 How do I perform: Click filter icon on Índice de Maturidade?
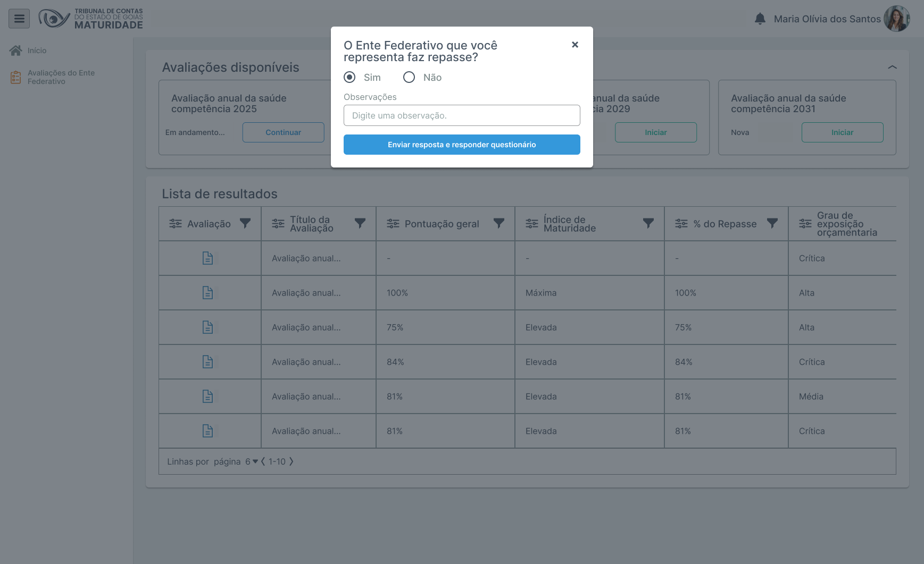(648, 223)
